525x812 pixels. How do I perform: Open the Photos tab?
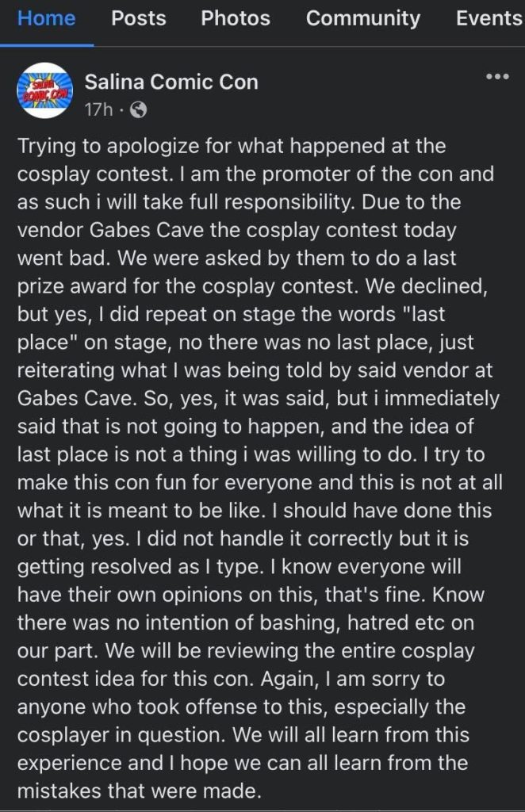click(236, 18)
